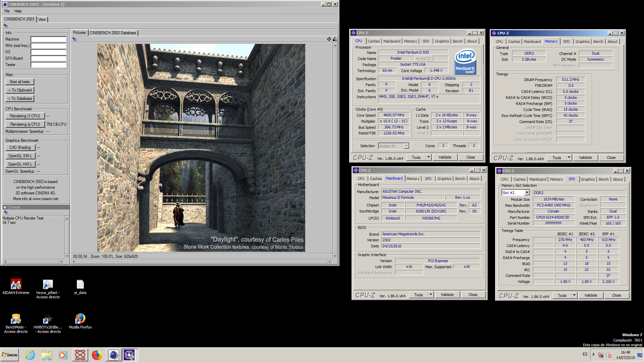Screen dimensions: 644x362
Task: Click the Firefox icon in the taskbar
Action: click(x=97, y=355)
